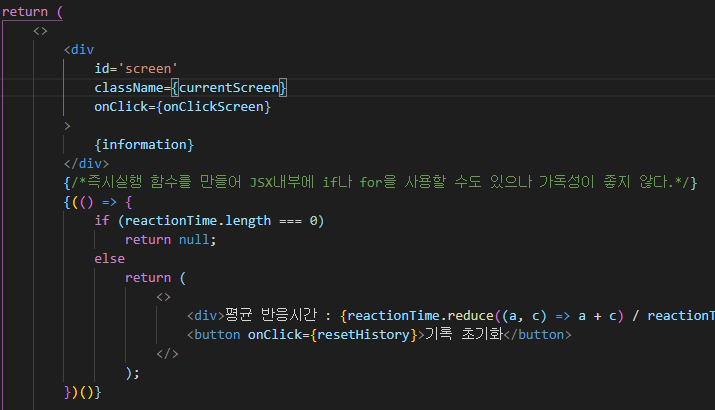Click the reactionTime.length === 0 condition
The image size is (715, 410).
pyautogui.click(x=221, y=221)
